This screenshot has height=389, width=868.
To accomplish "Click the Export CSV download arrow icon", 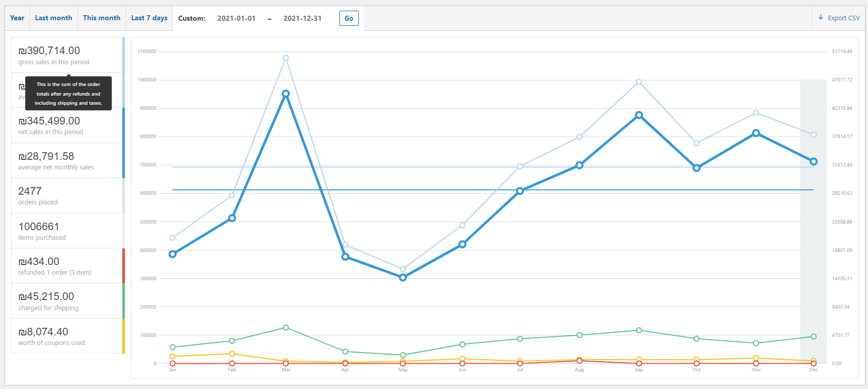I will [820, 18].
